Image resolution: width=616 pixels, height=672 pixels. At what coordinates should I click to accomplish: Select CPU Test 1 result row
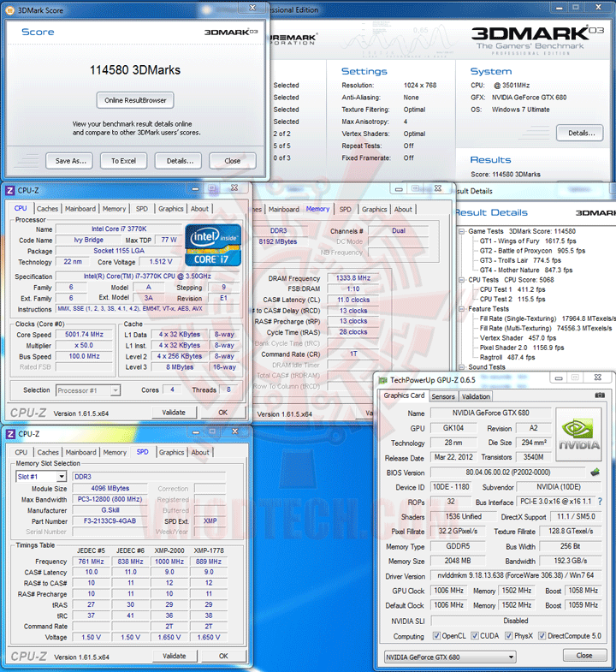point(512,289)
